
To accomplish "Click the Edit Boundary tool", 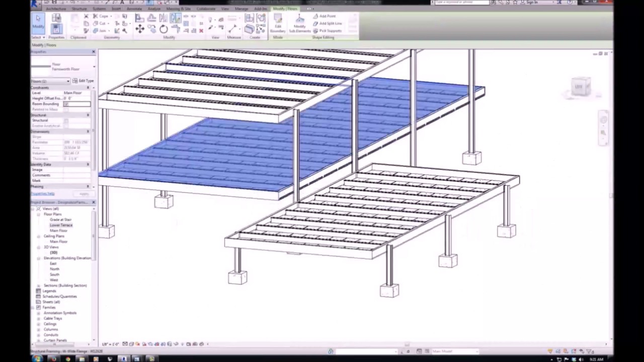I will (x=278, y=24).
